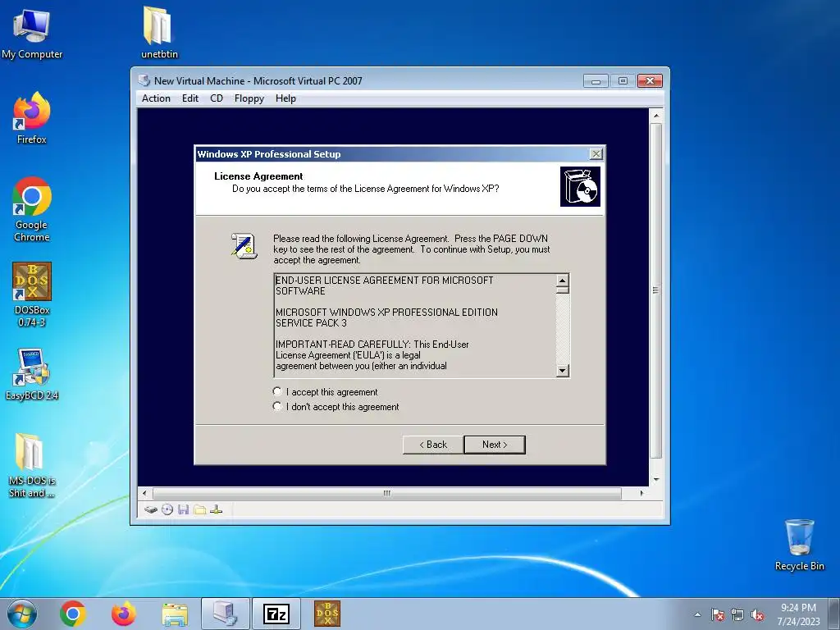This screenshot has height=630, width=840.
Task: Click the network tray icon
Action: point(737,615)
